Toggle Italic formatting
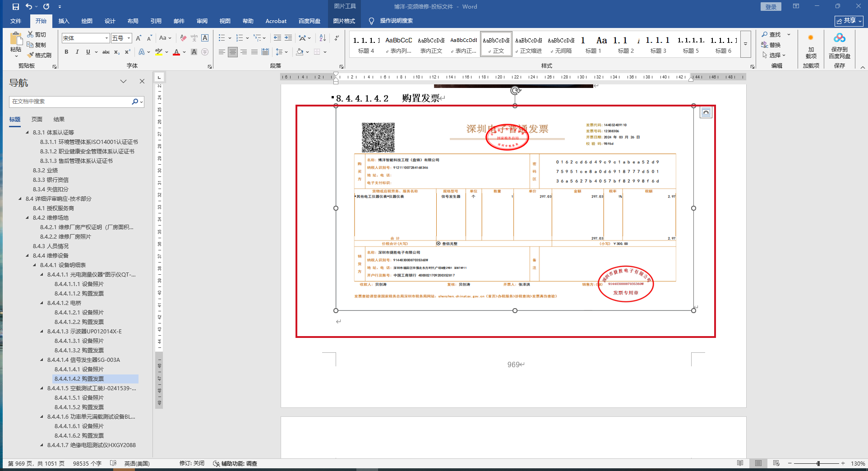Viewport: 868px width, 471px height. (x=77, y=52)
